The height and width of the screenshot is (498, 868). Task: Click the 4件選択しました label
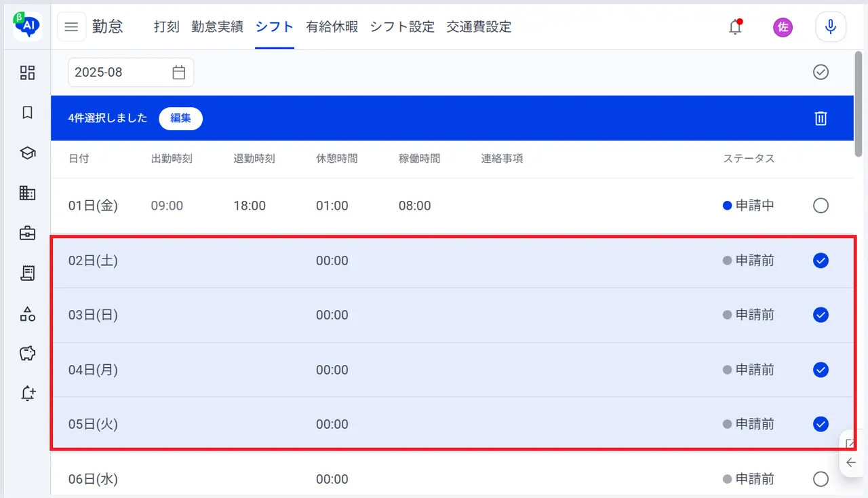pyautogui.click(x=108, y=118)
